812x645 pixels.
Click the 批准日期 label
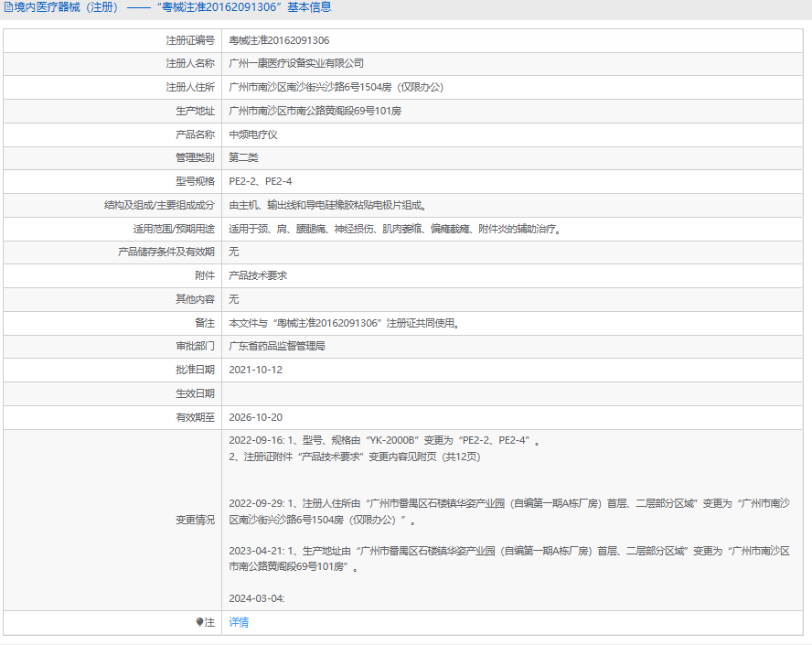[x=195, y=370]
